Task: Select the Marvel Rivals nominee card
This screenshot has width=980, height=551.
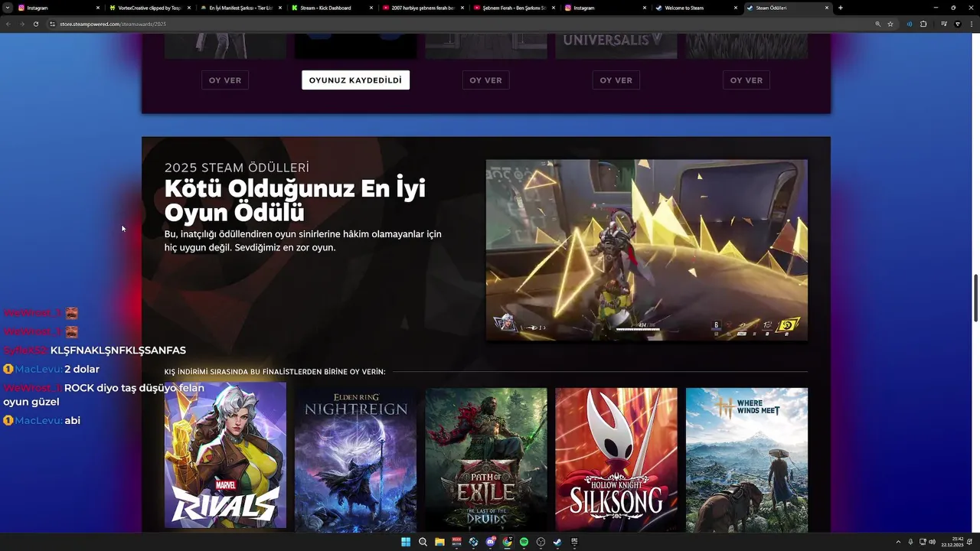Action: [225, 455]
